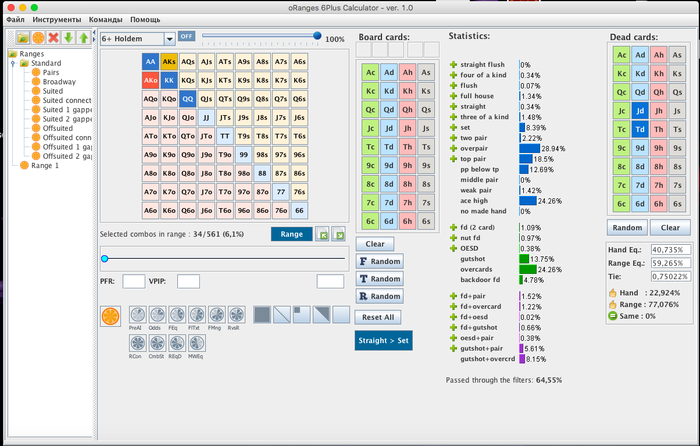The height and width of the screenshot is (446, 700).
Task: Add the full house filter plus
Action: tap(454, 96)
